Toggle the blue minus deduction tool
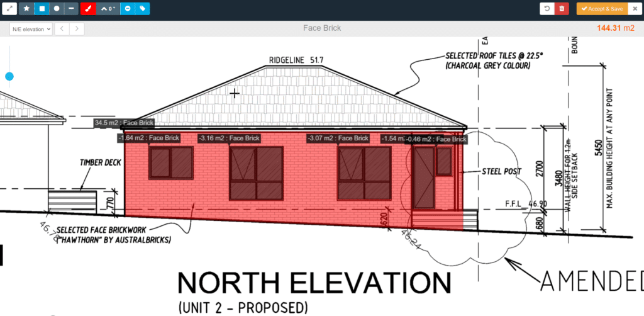The image size is (644, 316). [128, 9]
